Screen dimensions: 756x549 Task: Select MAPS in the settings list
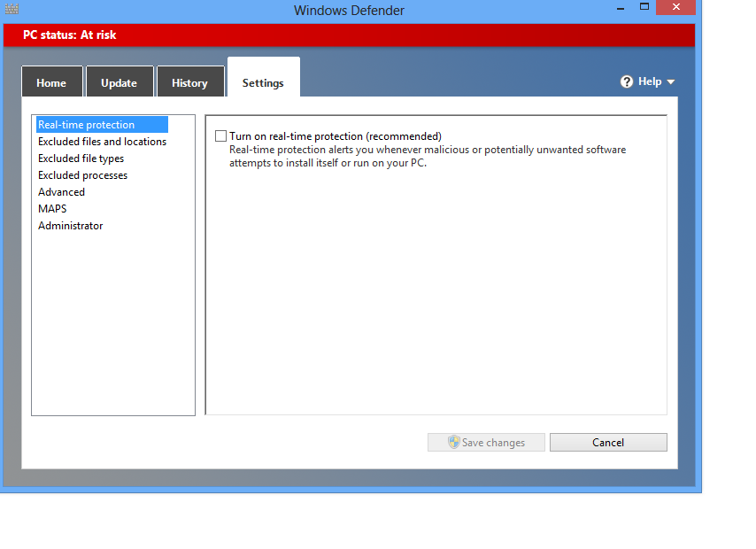pyautogui.click(x=52, y=209)
